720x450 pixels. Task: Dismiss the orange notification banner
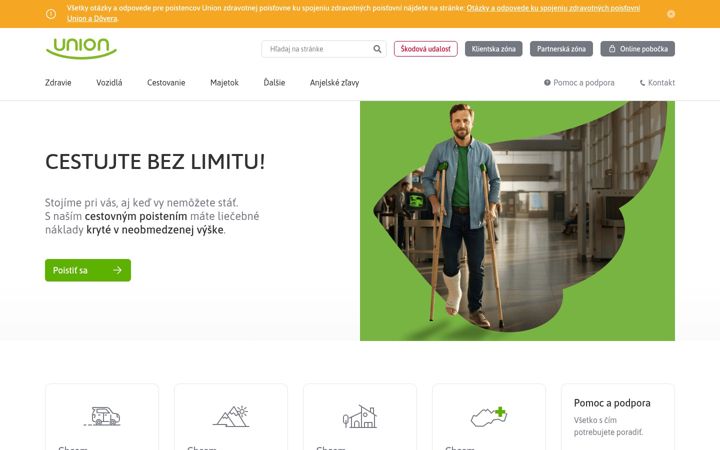(671, 14)
